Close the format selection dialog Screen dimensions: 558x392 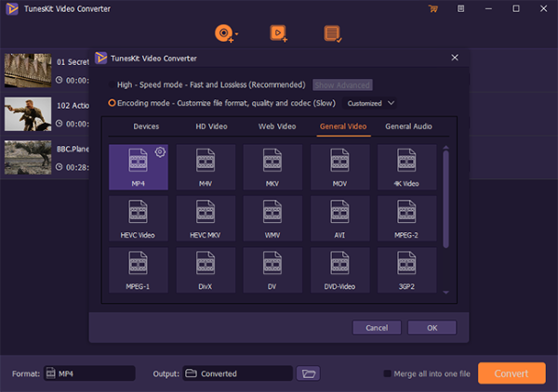click(x=455, y=58)
